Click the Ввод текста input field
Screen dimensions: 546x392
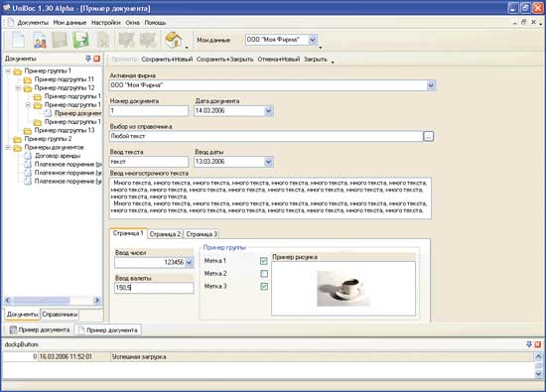point(149,162)
